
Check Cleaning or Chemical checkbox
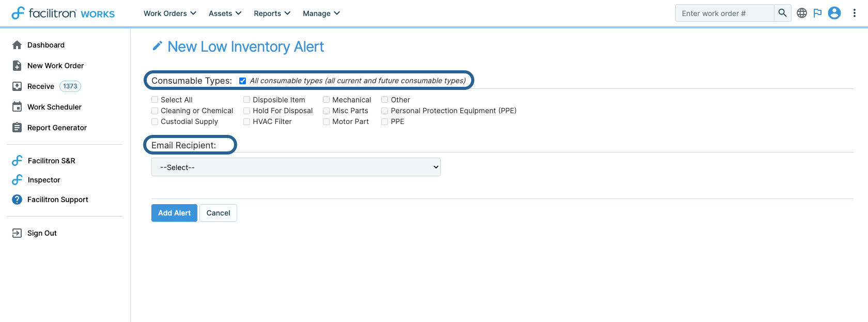click(154, 111)
